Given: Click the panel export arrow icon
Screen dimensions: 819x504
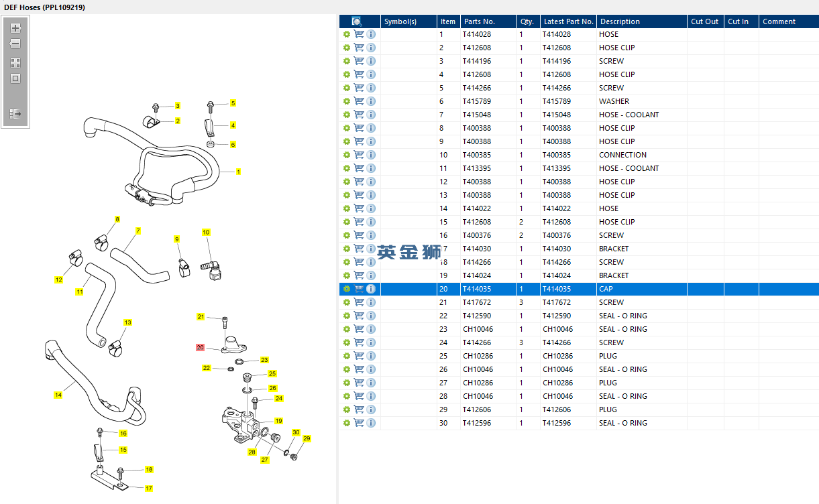Looking at the screenshot, I should (15, 115).
